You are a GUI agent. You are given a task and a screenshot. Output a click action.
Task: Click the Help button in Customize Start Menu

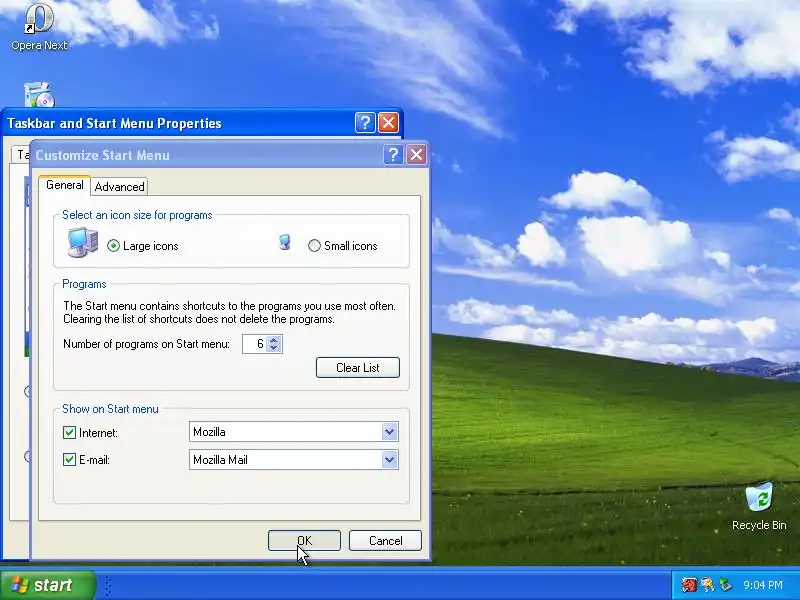(393, 155)
